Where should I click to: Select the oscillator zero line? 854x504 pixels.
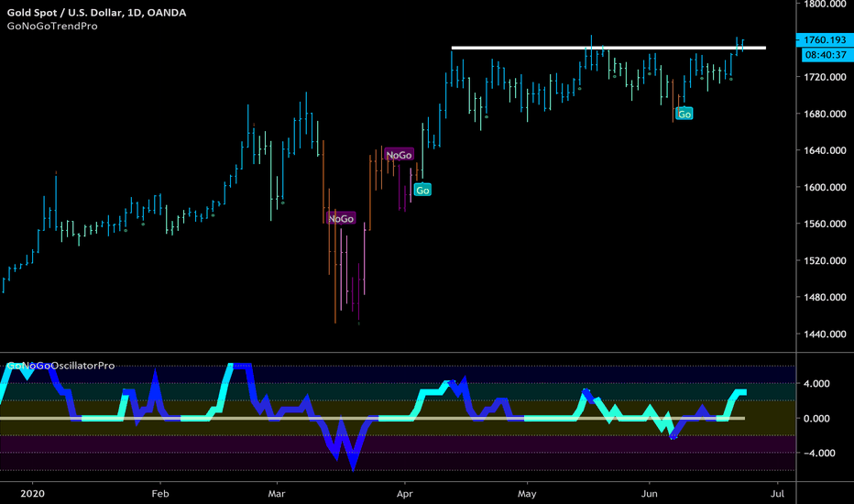[372, 419]
